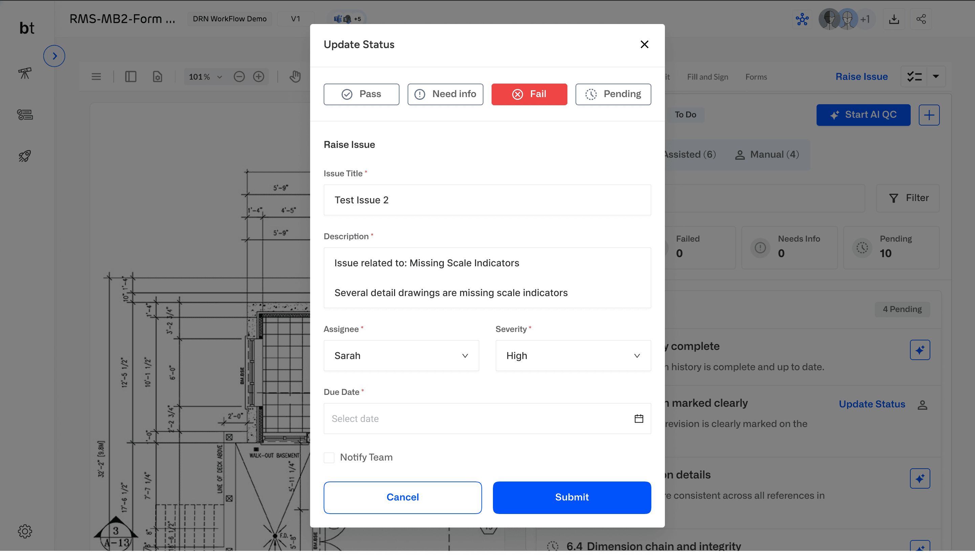
Task: Switch to the Manual (4) tab
Action: [x=767, y=155]
